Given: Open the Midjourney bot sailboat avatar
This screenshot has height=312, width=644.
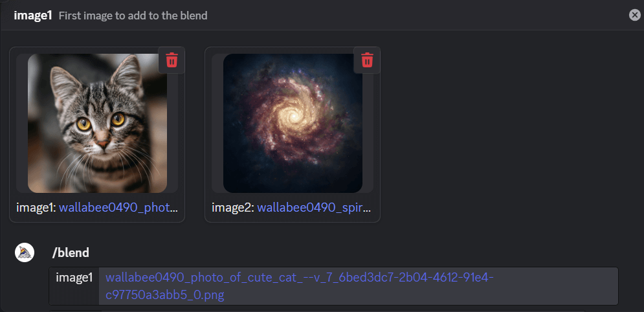Looking at the screenshot, I should point(25,252).
